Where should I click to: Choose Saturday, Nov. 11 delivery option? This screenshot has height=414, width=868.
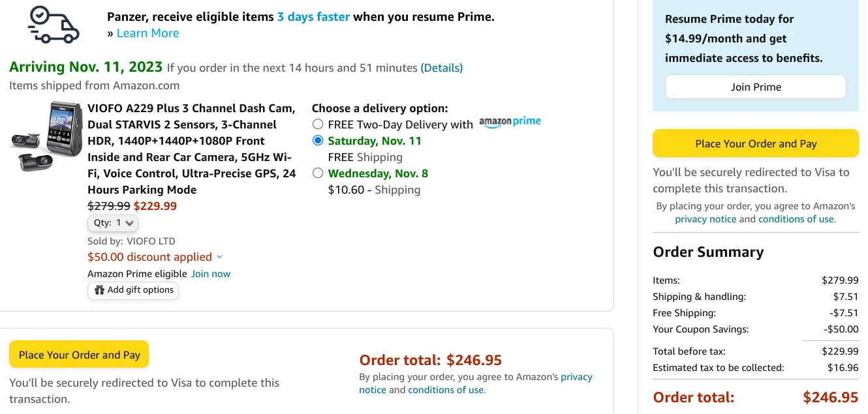(318, 141)
